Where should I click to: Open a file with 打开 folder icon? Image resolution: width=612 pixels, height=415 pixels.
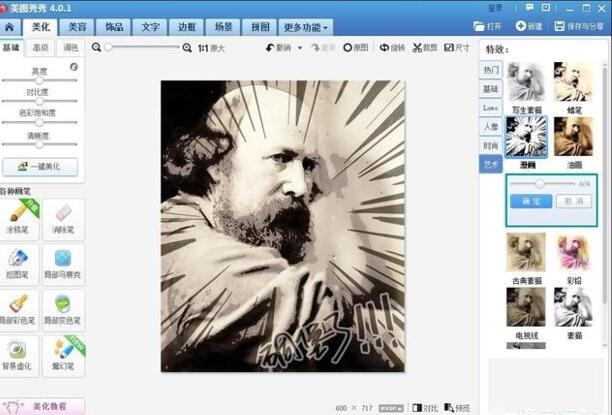(x=487, y=26)
